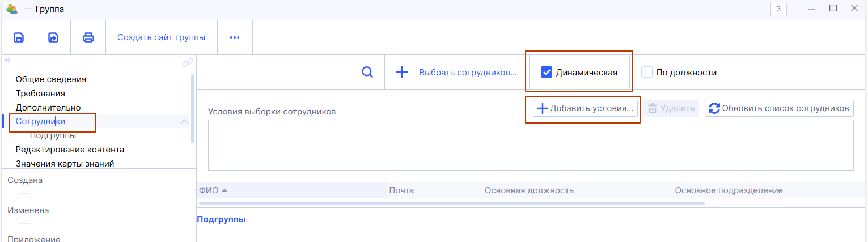Open the three-dots more actions menu
Screen dimensions: 868x242
pos(235,38)
